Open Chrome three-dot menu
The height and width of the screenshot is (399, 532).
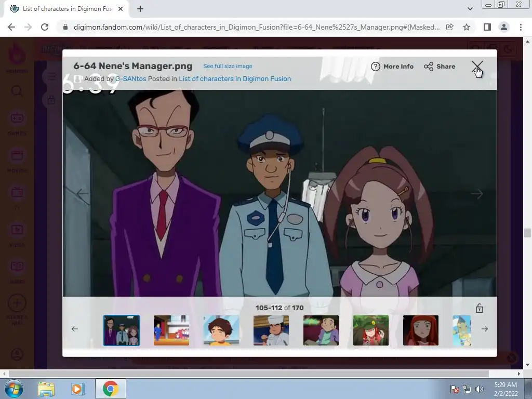click(521, 27)
